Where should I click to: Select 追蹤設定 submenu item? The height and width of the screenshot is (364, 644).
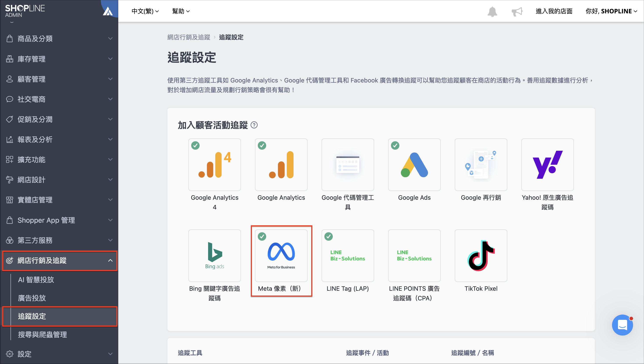pos(32,316)
